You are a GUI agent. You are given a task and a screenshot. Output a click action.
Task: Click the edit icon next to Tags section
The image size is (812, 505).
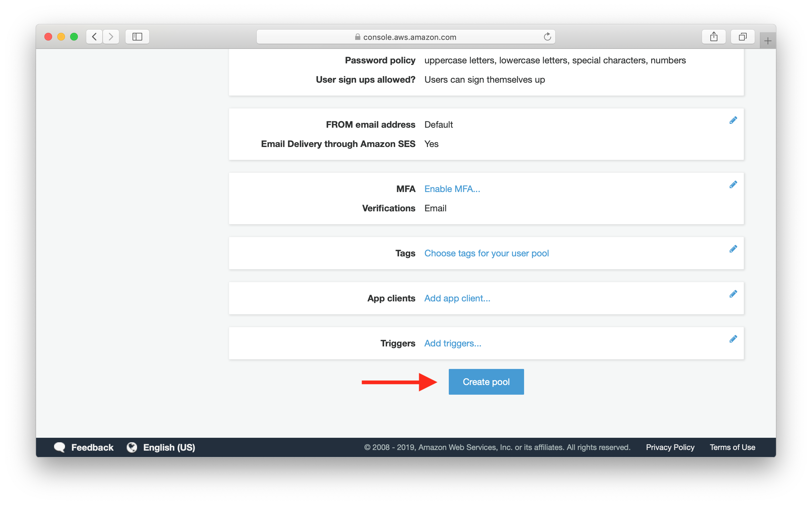tap(734, 248)
